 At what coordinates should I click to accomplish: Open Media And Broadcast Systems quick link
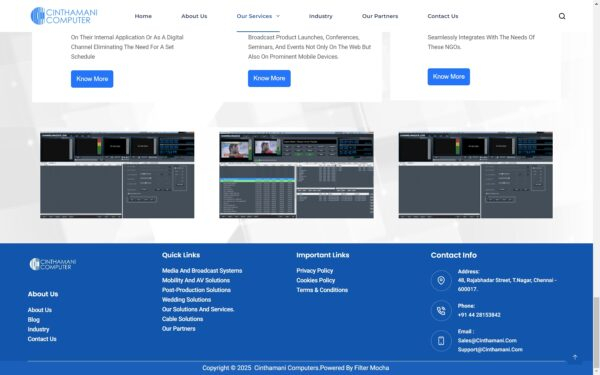[202, 271]
